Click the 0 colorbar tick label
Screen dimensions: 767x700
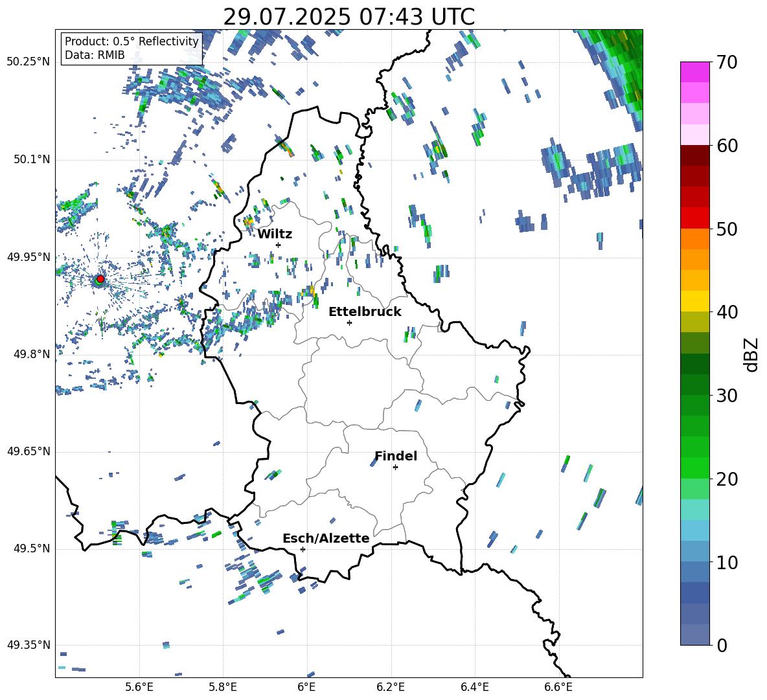722,645
